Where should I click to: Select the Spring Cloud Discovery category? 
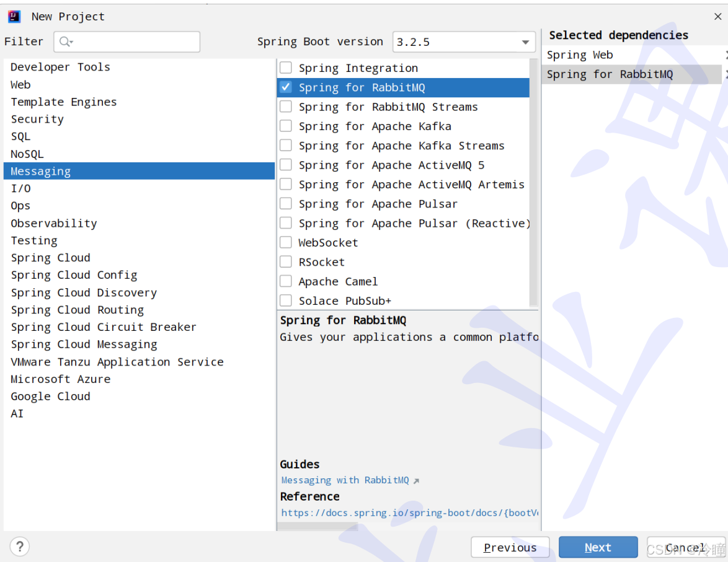tap(139, 293)
